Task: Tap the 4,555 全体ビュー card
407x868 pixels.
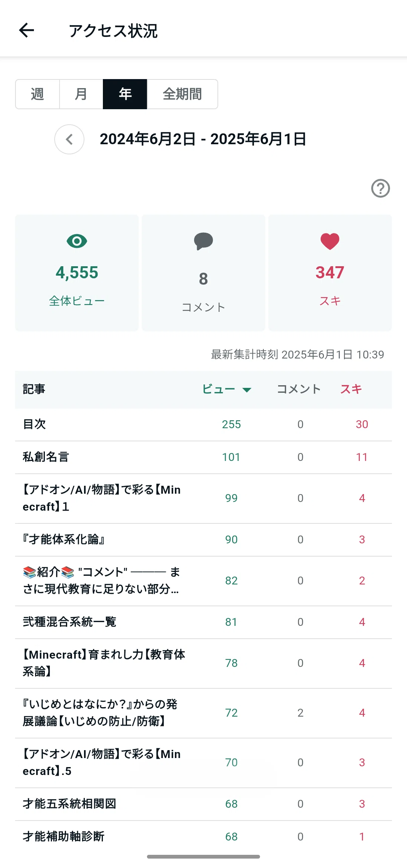Action: (77, 273)
